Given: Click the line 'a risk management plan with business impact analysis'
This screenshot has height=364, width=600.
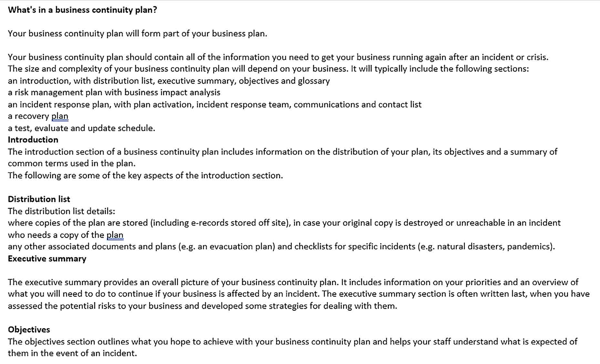Looking at the screenshot, I should click(114, 93).
